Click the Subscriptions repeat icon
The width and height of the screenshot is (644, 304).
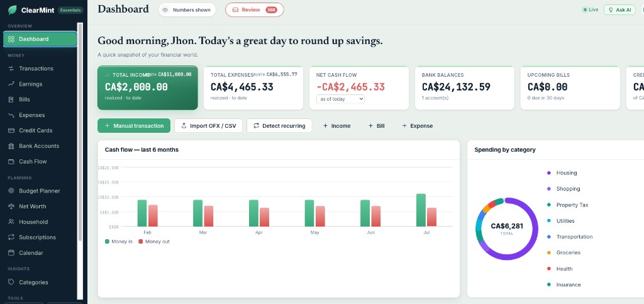[11, 237]
